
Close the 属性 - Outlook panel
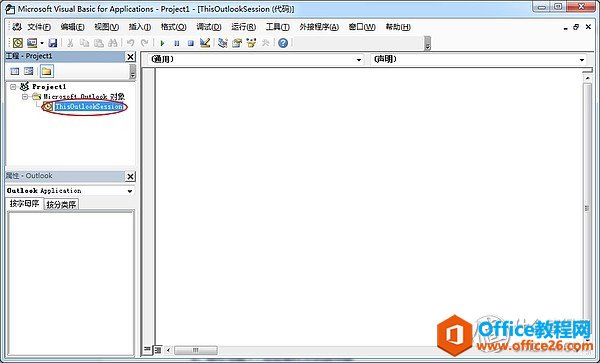pyautogui.click(x=130, y=176)
